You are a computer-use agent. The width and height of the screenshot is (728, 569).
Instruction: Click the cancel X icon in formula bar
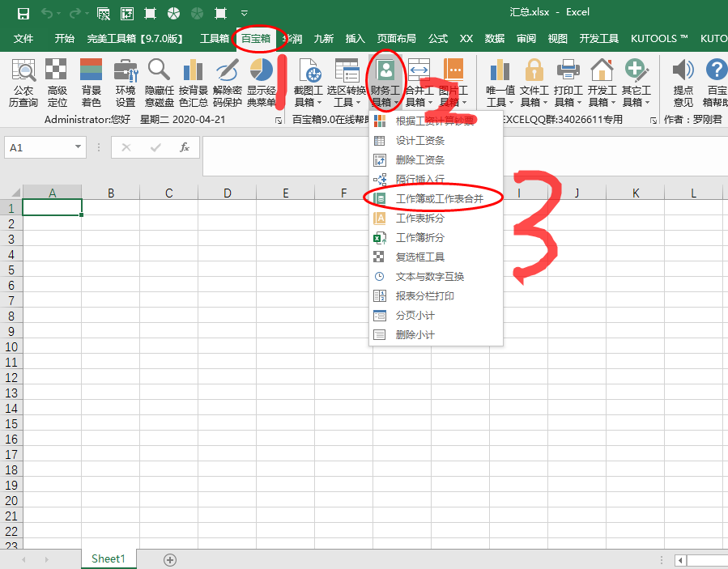(x=126, y=147)
